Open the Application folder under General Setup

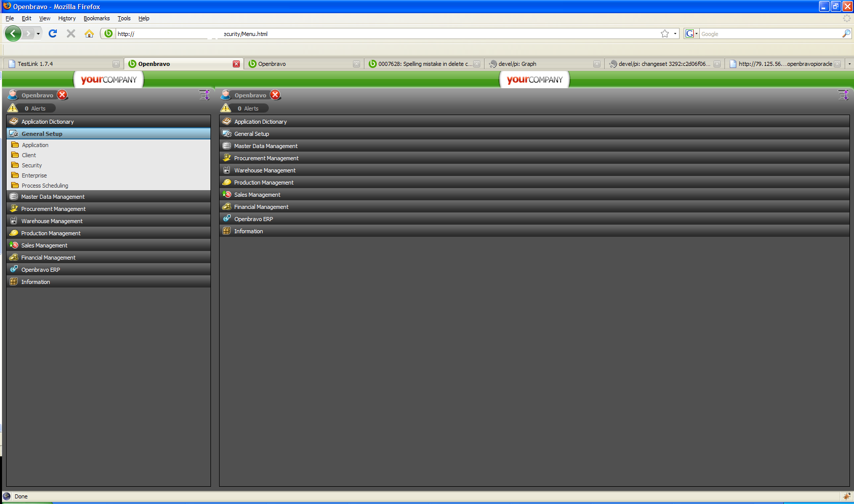coord(35,145)
